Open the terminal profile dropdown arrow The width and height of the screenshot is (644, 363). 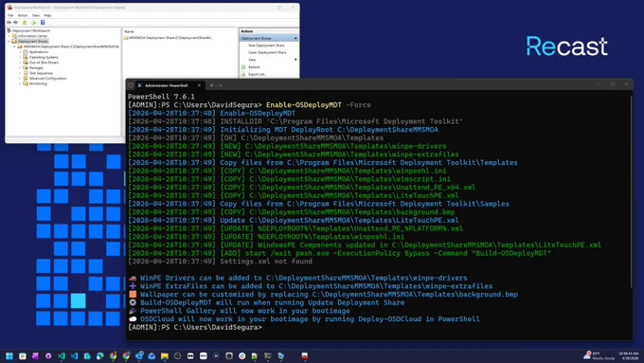[x=221, y=85]
